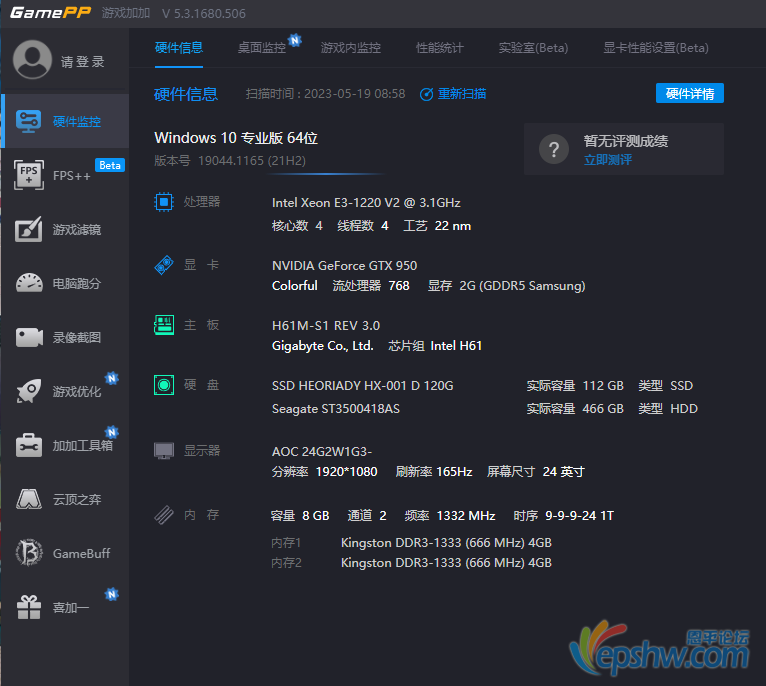This screenshot has width=766, height=686.
Task: Click the 暂无评测成绩 text
Action: pyautogui.click(x=626, y=141)
